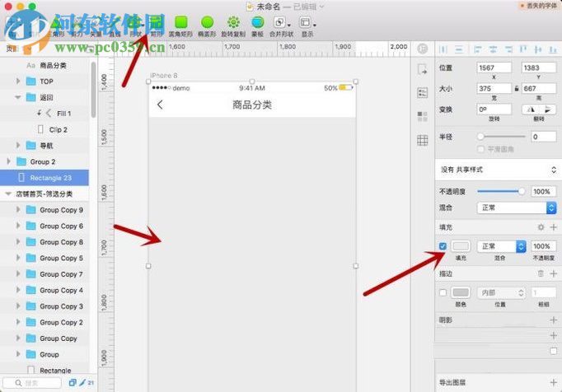
Task: Align selected layers to left edge
Action: pos(477,49)
